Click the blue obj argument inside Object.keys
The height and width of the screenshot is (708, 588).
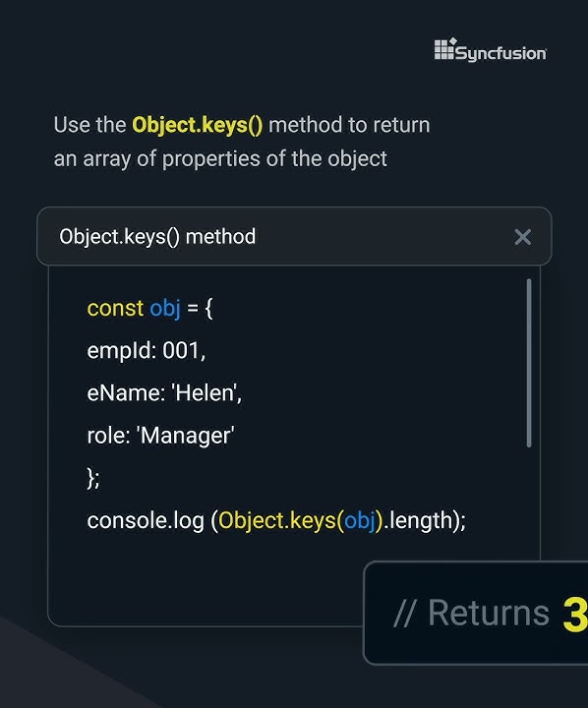pyautogui.click(x=360, y=520)
